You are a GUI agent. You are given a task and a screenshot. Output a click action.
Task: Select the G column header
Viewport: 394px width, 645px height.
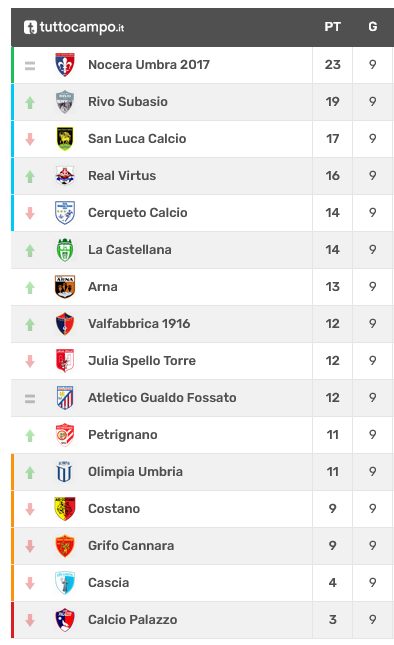pos(373,27)
